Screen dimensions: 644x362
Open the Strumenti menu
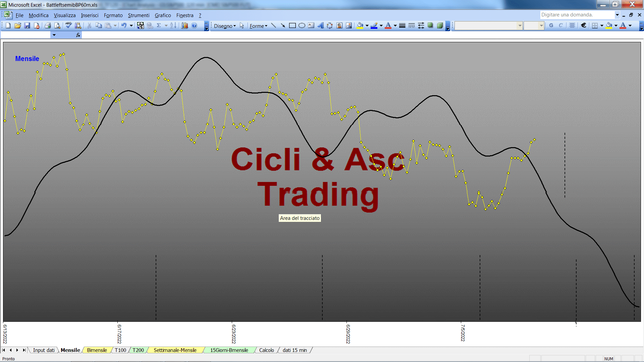click(139, 15)
